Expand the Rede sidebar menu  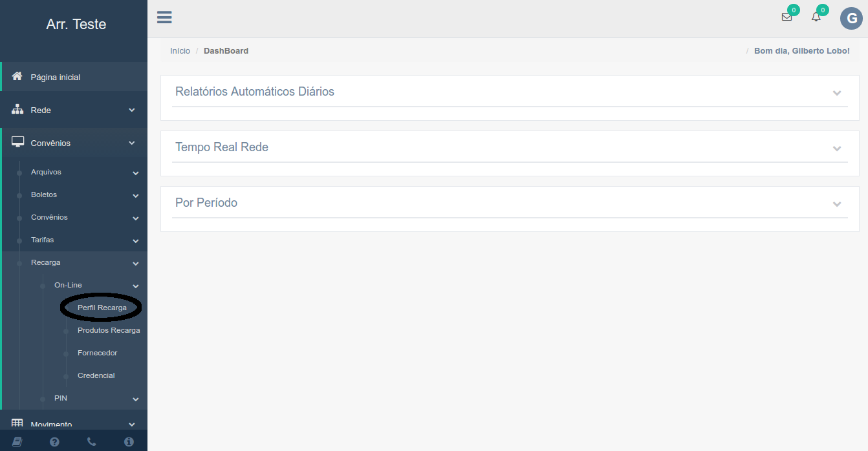pos(41,110)
